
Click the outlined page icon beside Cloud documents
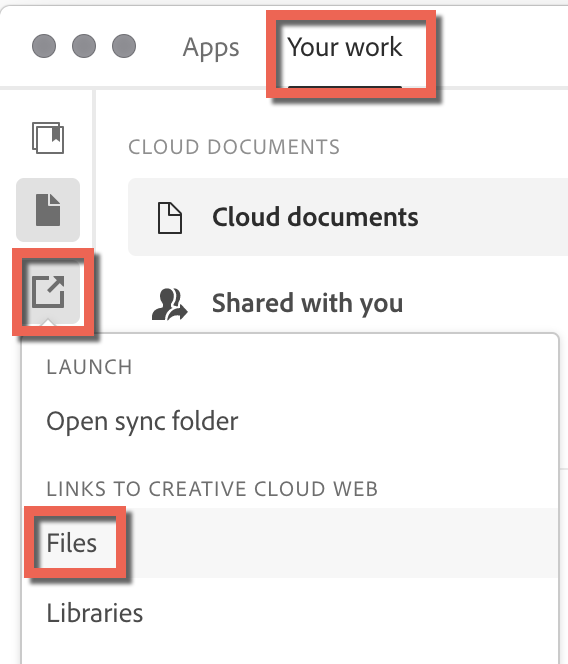pyautogui.click(x=170, y=218)
